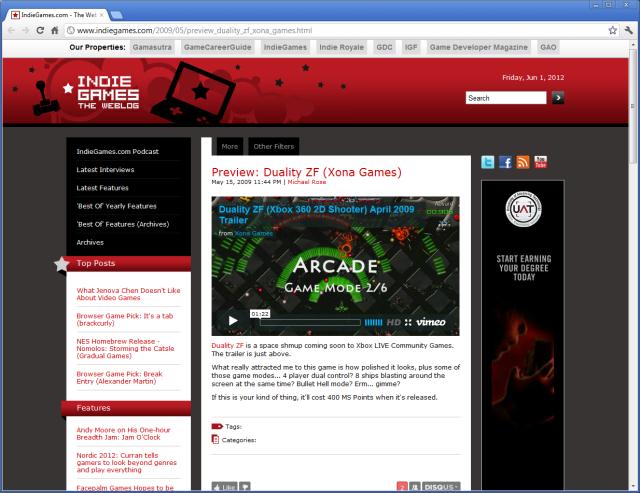Open the Indie Royale property link
Screen dimensions: 640x493
click(x=341, y=47)
